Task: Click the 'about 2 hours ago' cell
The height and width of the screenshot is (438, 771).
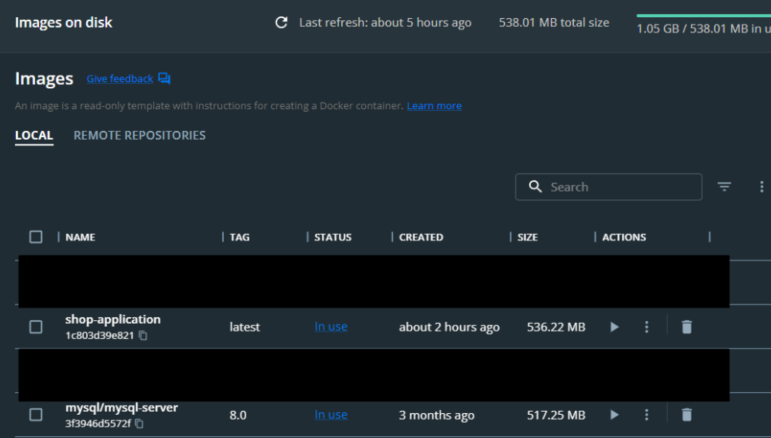Action: point(449,327)
